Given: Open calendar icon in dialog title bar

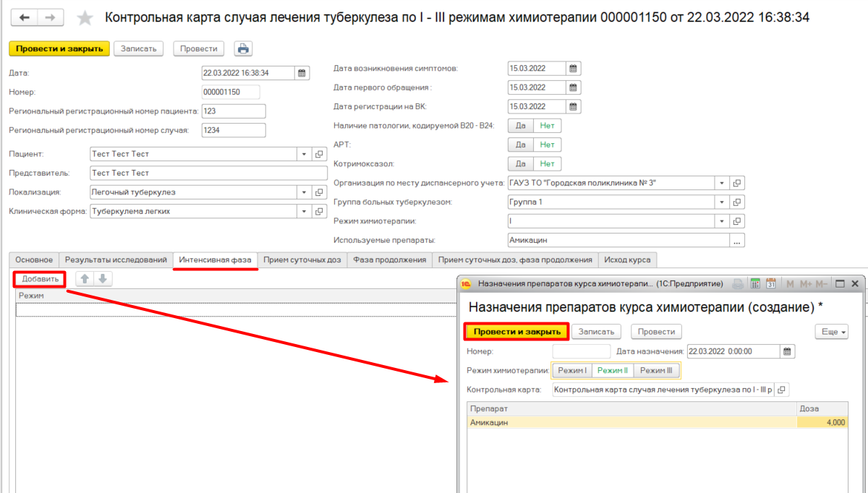Looking at the screenshot, I should tap(770, 283).
